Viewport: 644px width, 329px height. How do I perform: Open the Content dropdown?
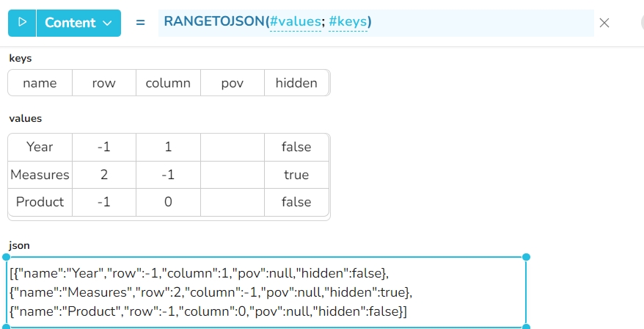78,23
